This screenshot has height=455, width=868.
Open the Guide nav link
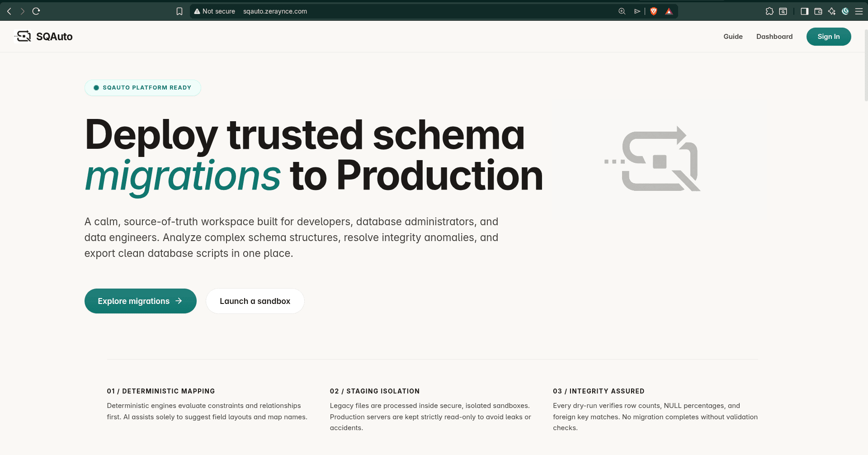click(733, 37)
